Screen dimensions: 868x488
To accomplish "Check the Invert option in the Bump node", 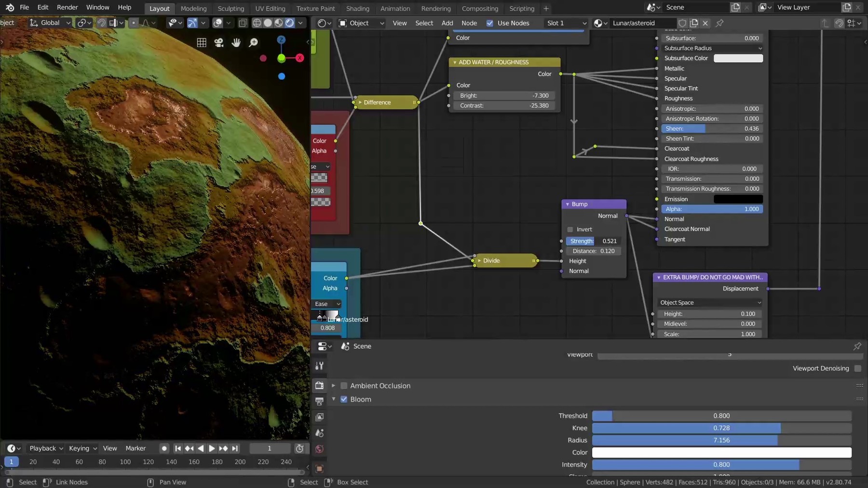I will tap(570, 229).
